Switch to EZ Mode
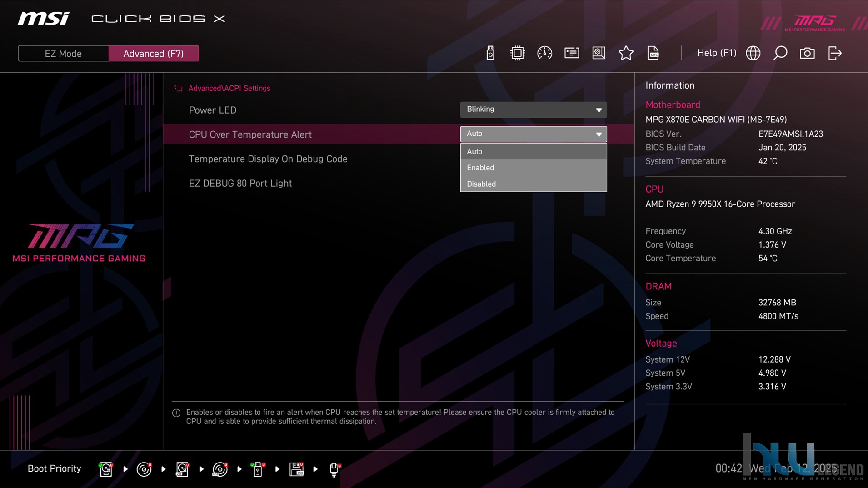The width and height of the screenshot is (868, 488). (63, 54)
